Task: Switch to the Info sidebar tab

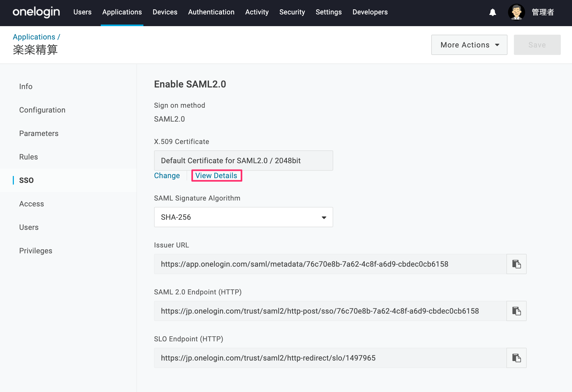Action: pyautogui.click(x=26, y=86)
